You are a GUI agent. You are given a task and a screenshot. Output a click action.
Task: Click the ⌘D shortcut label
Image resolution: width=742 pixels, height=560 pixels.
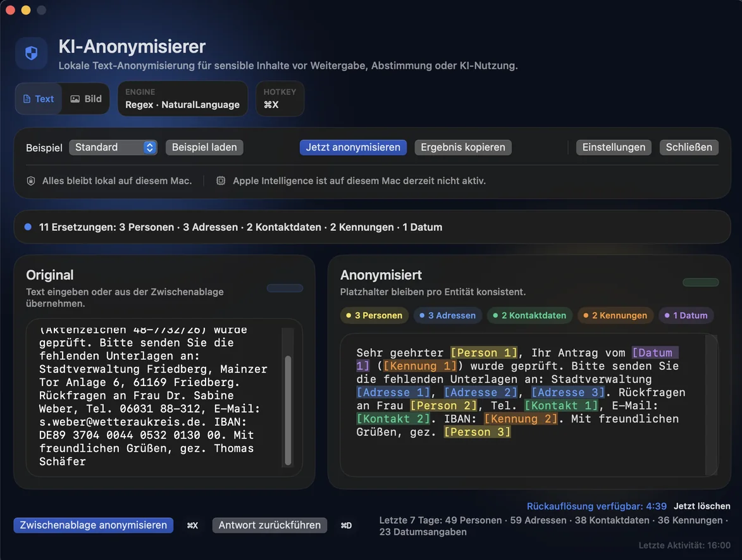coord(346,525)
